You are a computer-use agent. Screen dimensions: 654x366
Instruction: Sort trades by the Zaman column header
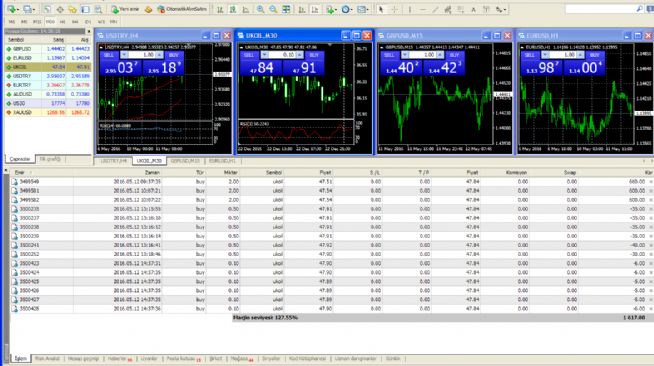coord(152,172)
